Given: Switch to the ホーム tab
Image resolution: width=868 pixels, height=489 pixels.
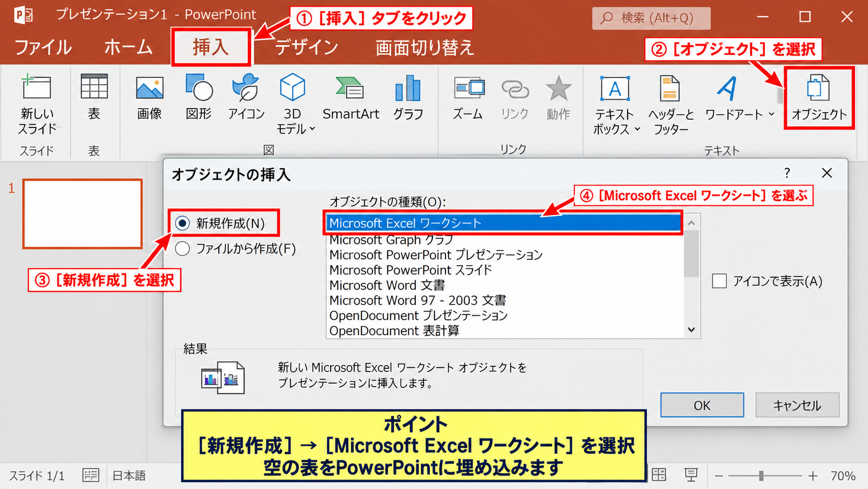Looking at the screenshot, I should 128,47.
